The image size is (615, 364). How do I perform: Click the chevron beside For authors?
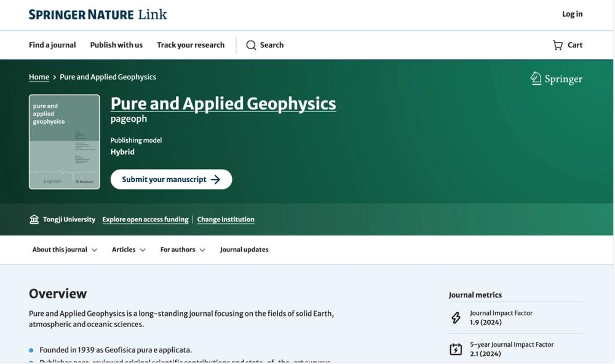[202, 250]
